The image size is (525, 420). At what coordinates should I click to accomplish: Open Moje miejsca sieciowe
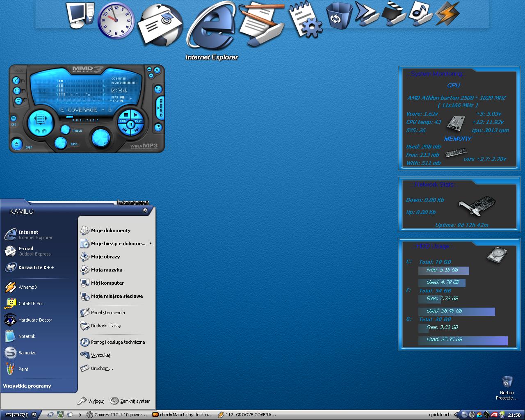point(116,296)
